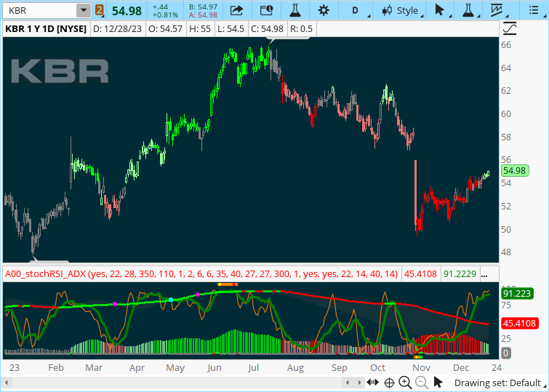The width and height of the screenshot is (549, 392).
Task: Click the gray 0 bubble on the study axis
Action: tap(505, 353)
